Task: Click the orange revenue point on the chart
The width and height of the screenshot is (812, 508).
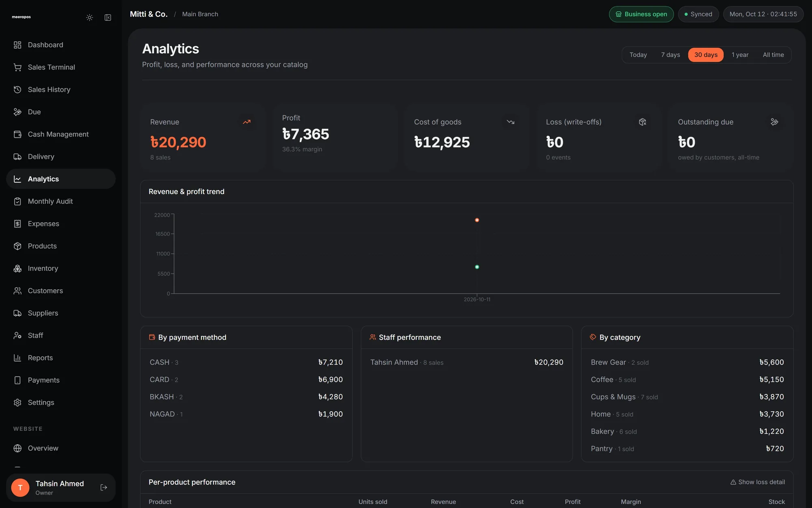Action: [477, 220]
